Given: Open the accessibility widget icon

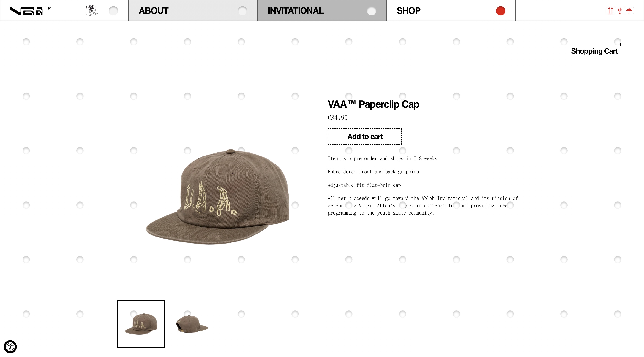Looking at the screenshot, I should pos(10,347).
